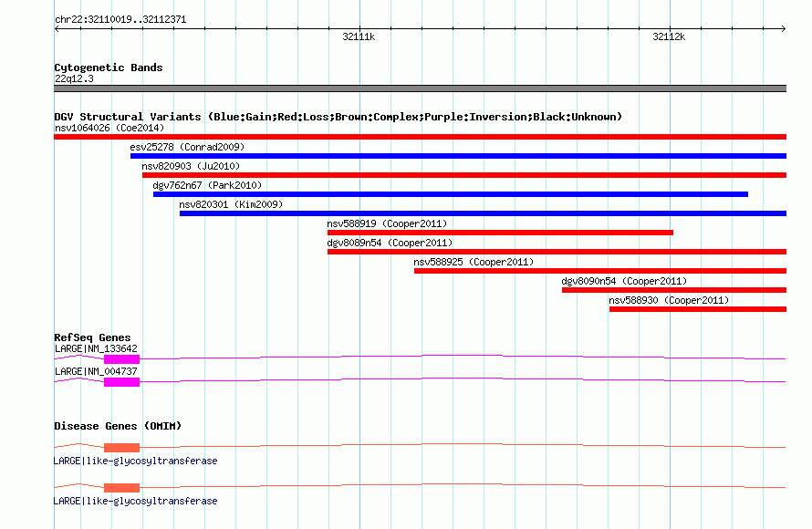
Task: Click the nsv588925 (Cooper2011) label text
Action: (x=474, y=262)
